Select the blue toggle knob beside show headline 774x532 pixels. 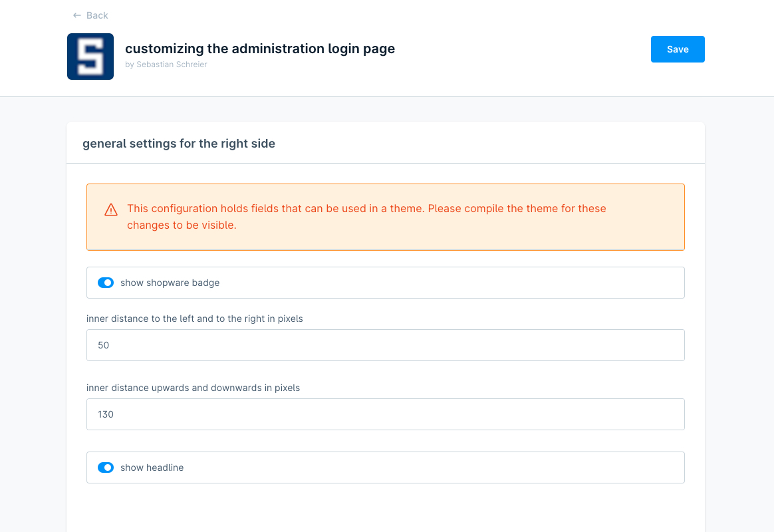click(108, 467)
